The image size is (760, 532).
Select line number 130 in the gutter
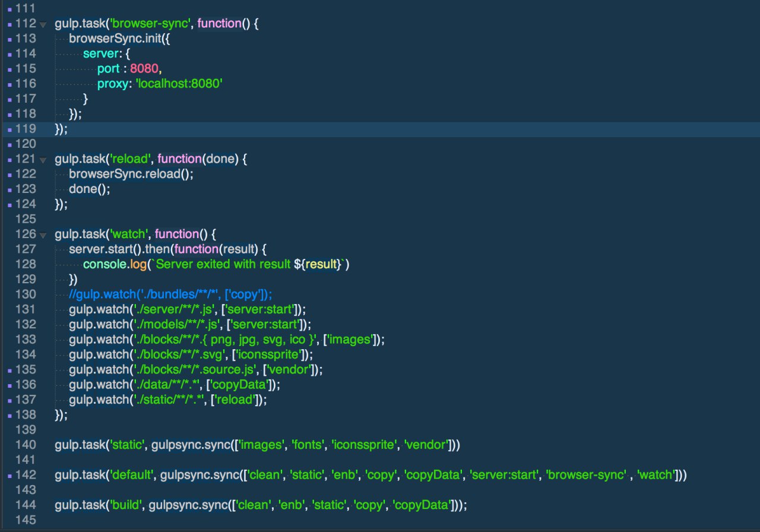click(26, 294)
